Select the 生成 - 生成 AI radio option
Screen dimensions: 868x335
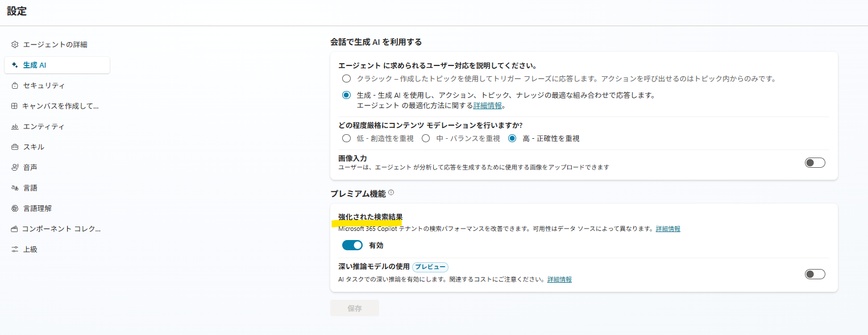(x=346, y=95)
